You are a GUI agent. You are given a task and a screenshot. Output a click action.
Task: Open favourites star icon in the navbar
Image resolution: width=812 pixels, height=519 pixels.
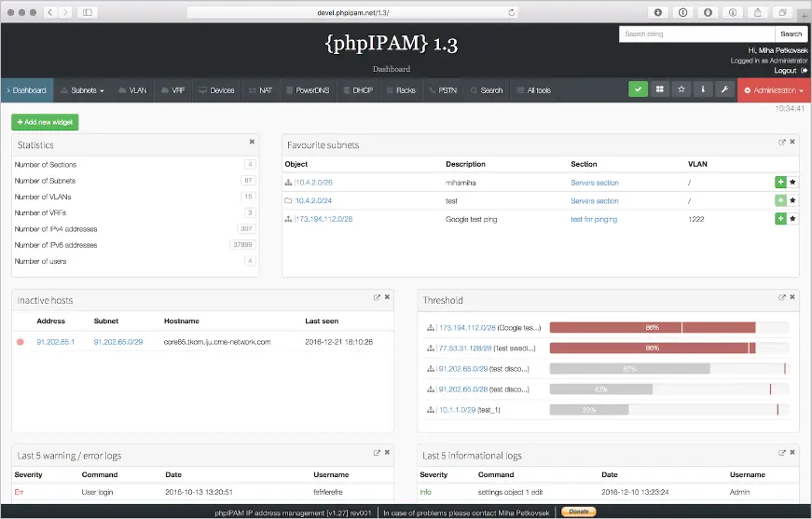pos(681,89)
